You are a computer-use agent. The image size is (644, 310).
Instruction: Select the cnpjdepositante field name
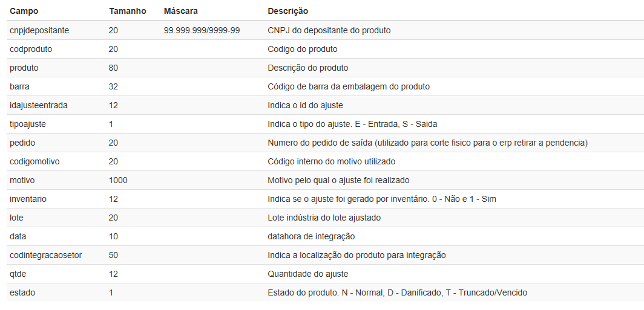point(39,30)
